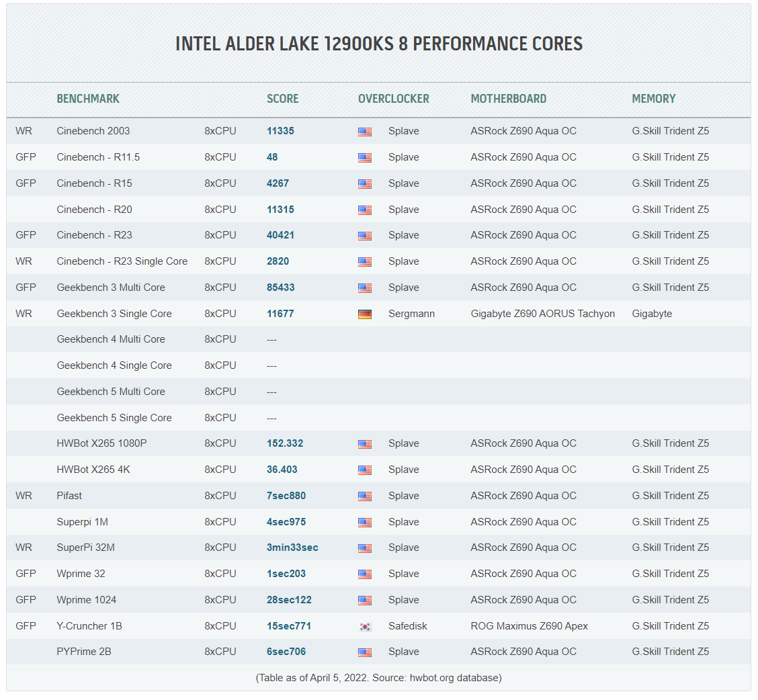Click Splave in the Pifast row
Image resolution: width=758 pixels, height=700 pixels.
coord(404,496)
